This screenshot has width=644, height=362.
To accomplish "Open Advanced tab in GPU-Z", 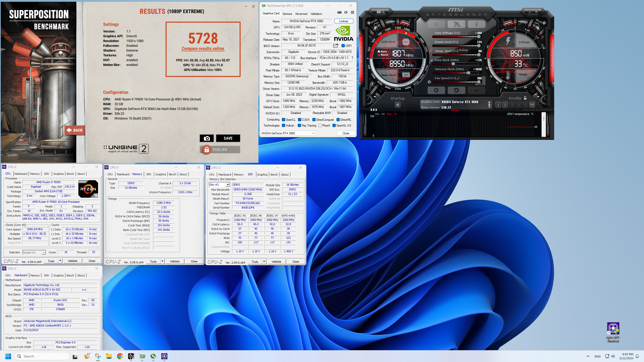I will (x=301, y=14).
